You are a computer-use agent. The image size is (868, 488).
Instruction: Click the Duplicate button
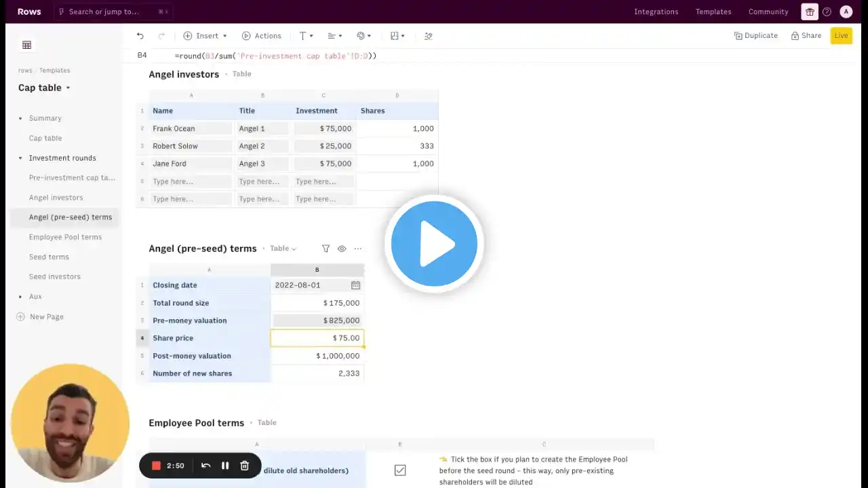click(755, 36)
